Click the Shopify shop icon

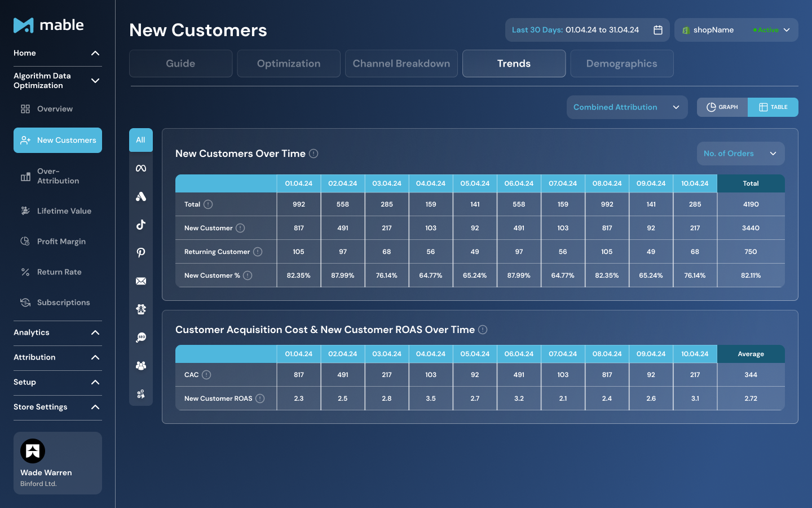click(686, 30)
